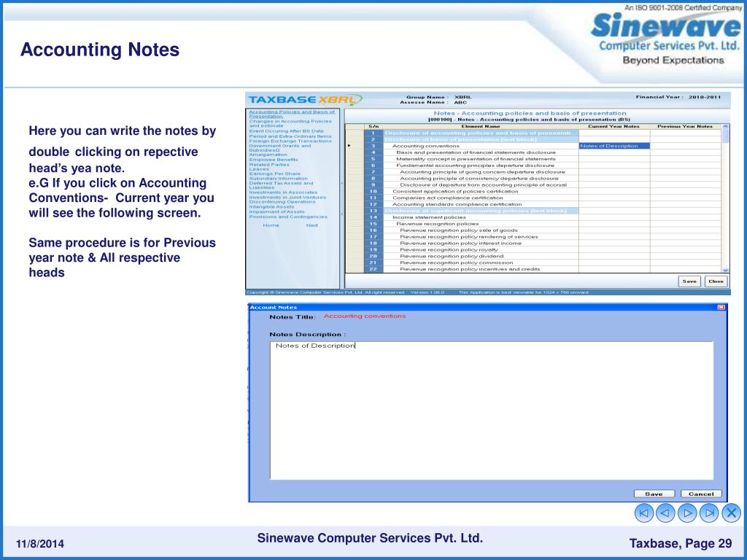Click Close button in notes grid window
Screen dimensions: 747x560
pos(716,281)
